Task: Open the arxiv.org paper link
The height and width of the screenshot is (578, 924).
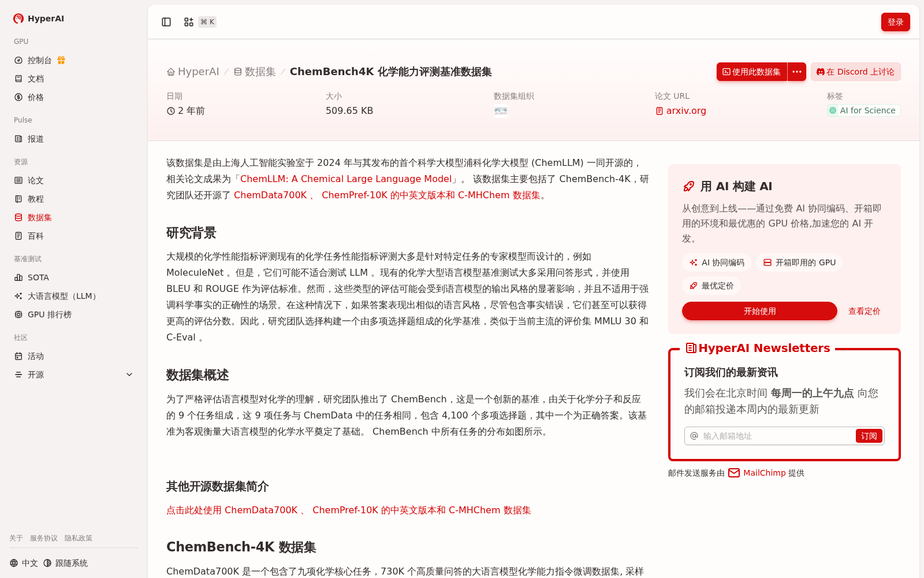Action: pos(681,110)
